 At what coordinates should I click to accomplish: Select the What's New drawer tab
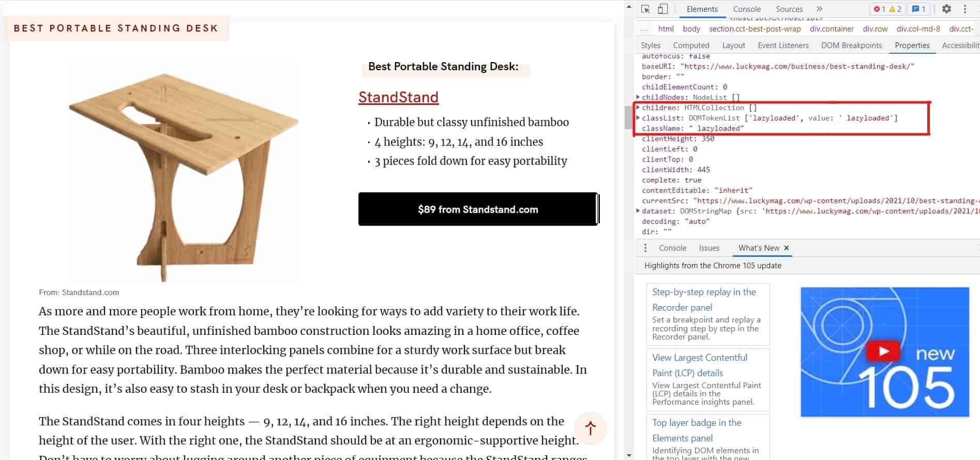pos(759,248)
